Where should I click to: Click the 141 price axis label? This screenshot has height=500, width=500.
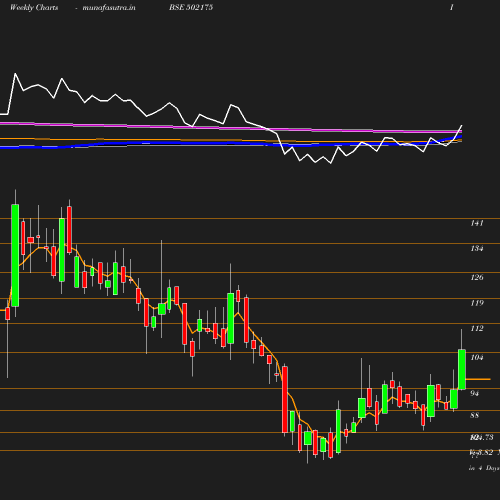click(477, 223)
